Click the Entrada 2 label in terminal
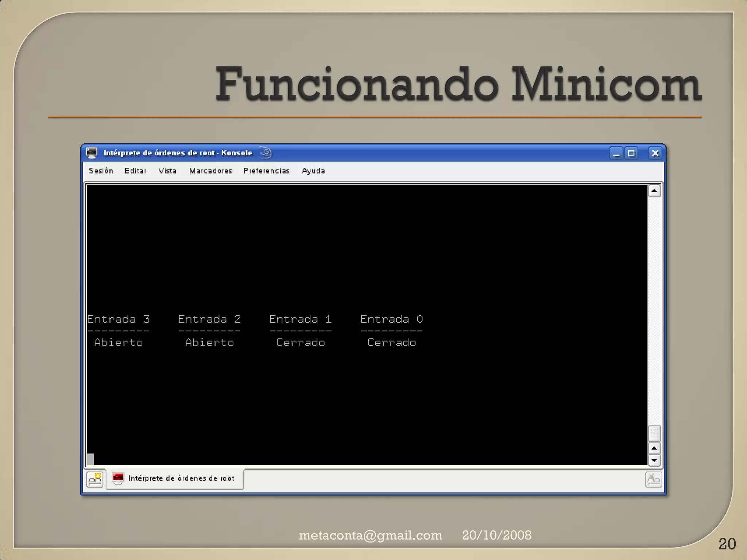Image resolution: width=747 pixels, height=560 pixels. (x=209, y=319)
